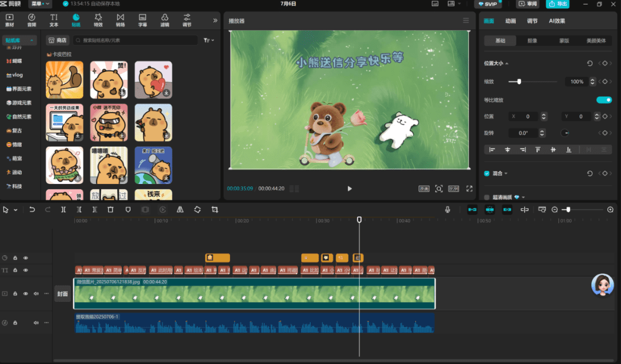Switch to the 调节 tab in properties panel
The width and height of the screenshot is (621, 364).
[532, 21]
